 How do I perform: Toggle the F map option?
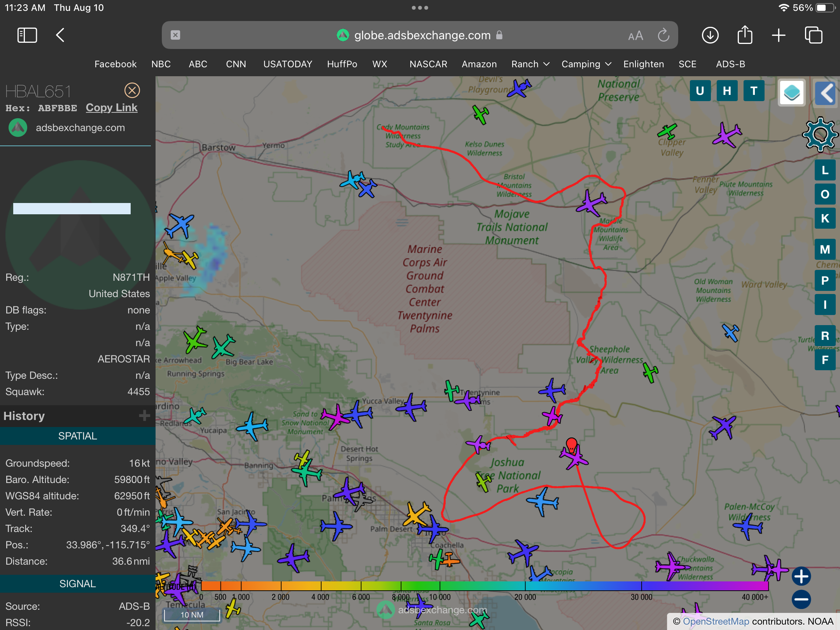[825, 360]
